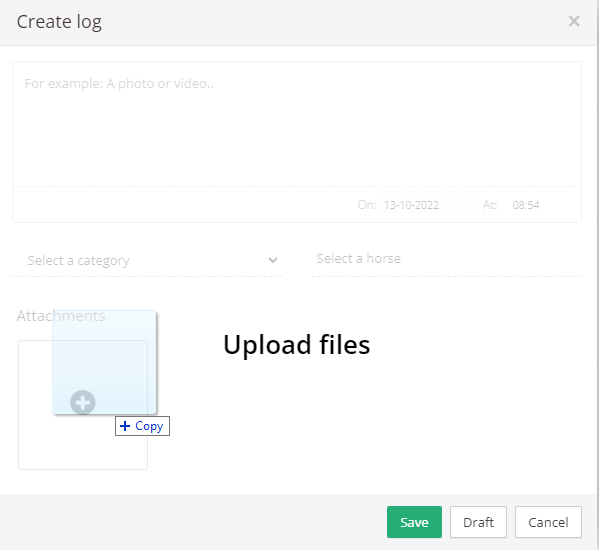Open the Select a horse field

(447, 259)
